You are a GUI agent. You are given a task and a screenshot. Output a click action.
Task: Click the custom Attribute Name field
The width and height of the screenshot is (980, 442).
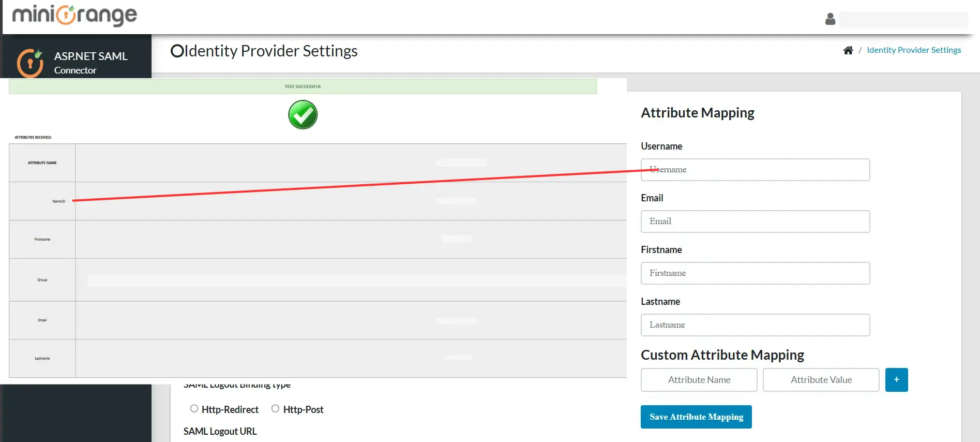tap(699, 380)
